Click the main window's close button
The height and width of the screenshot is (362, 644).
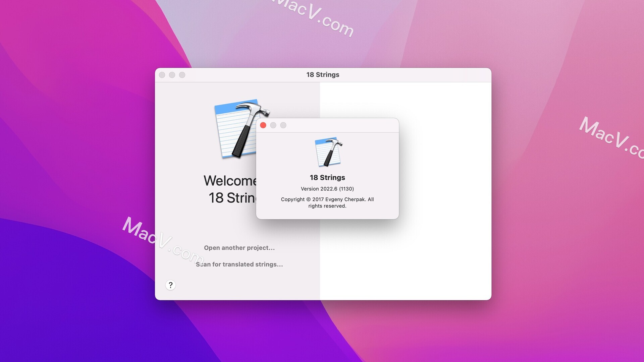pyautogui.click(x=162, y=75)
